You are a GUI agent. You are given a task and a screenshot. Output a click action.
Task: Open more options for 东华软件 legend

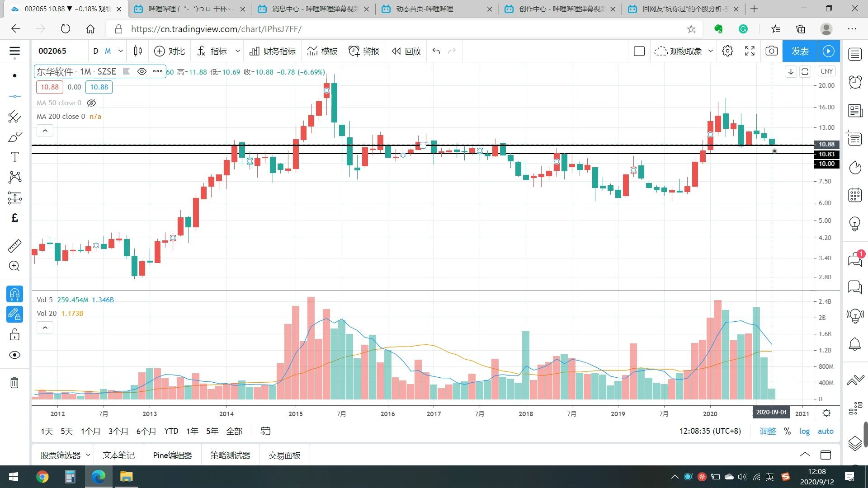coord(157,71)
